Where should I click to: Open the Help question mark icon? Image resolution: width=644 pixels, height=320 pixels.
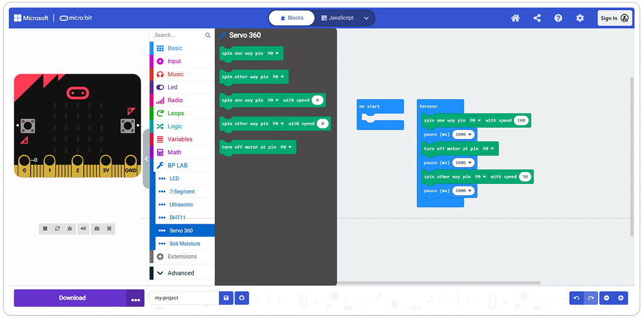click(558, 18)
